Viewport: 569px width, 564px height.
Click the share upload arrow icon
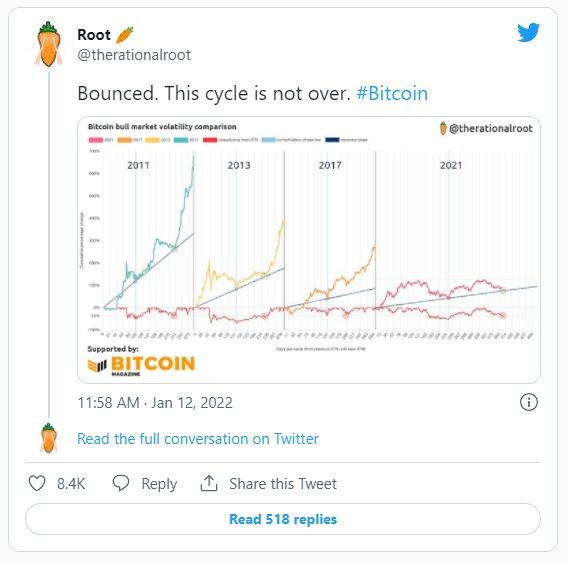tap(209, 483)
